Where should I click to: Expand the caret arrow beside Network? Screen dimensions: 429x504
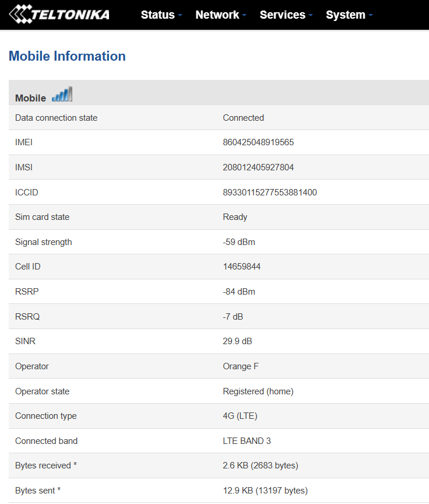click(244, 15)
